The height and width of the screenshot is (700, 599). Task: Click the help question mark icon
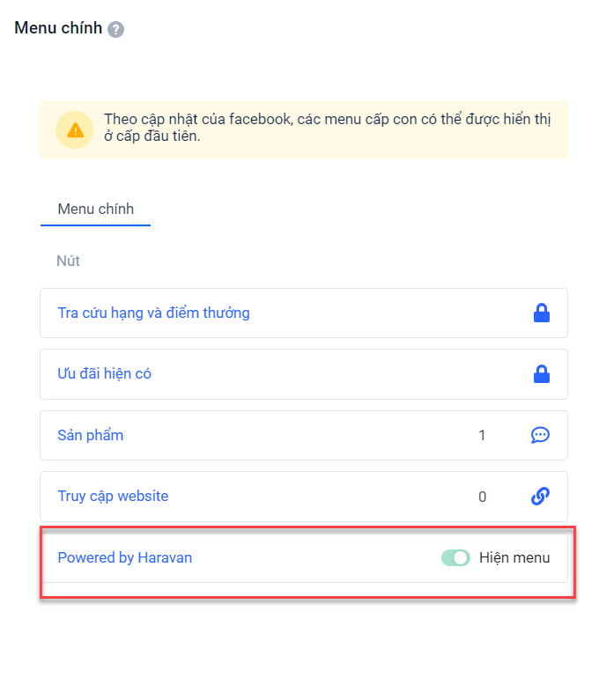click(115, 29)
